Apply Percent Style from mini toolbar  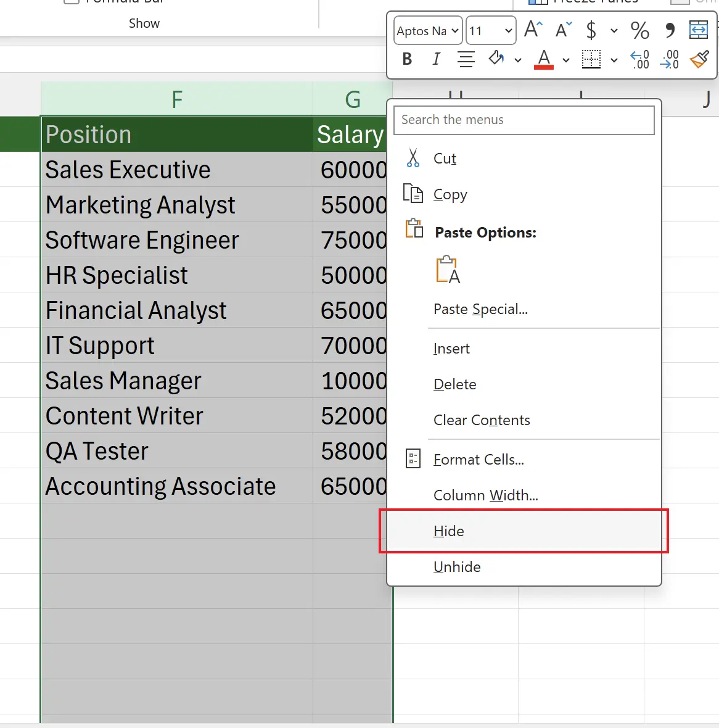(x=639, y=30)
